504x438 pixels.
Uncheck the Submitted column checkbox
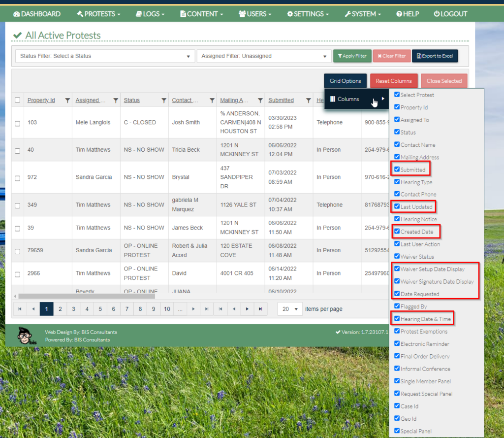coord(397,169)
